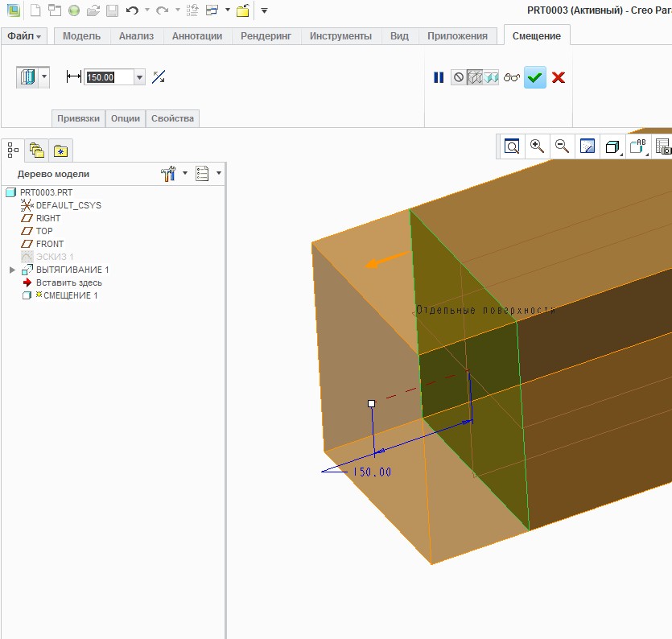Select PRT0003.PRT in model tree
Screen dimensions: 672x639
coord(47,192)
